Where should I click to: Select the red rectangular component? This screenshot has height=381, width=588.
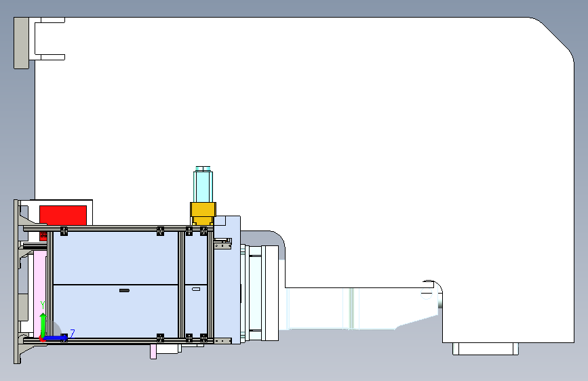pyautogui.click(x=63, y=216)
